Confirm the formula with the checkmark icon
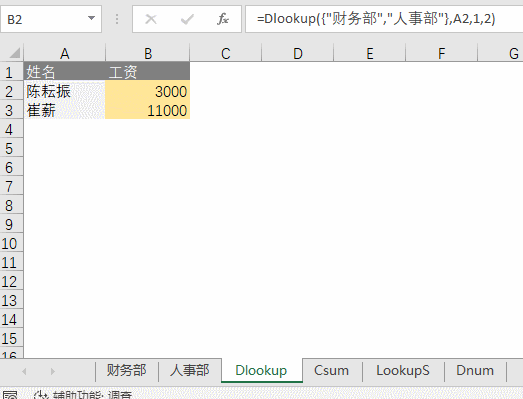Screen dimensions: 523x399 [187, 19]
